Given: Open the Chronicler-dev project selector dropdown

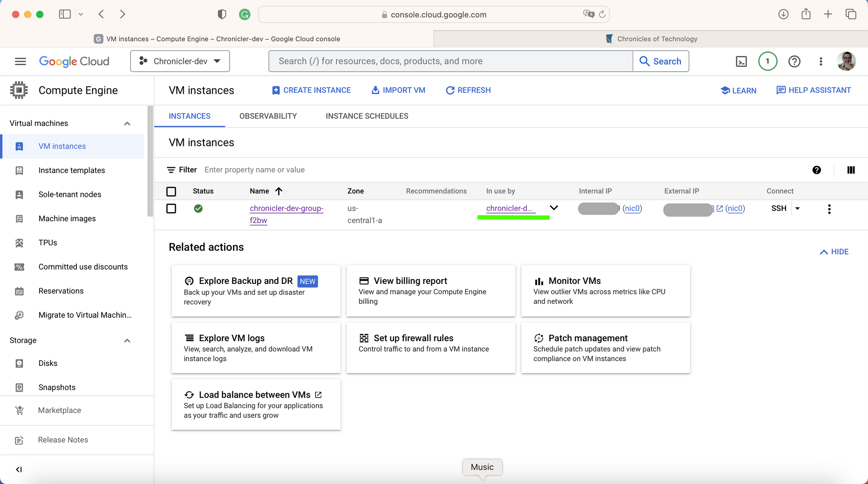Looking at the screenshot, I should pos(180,61).
